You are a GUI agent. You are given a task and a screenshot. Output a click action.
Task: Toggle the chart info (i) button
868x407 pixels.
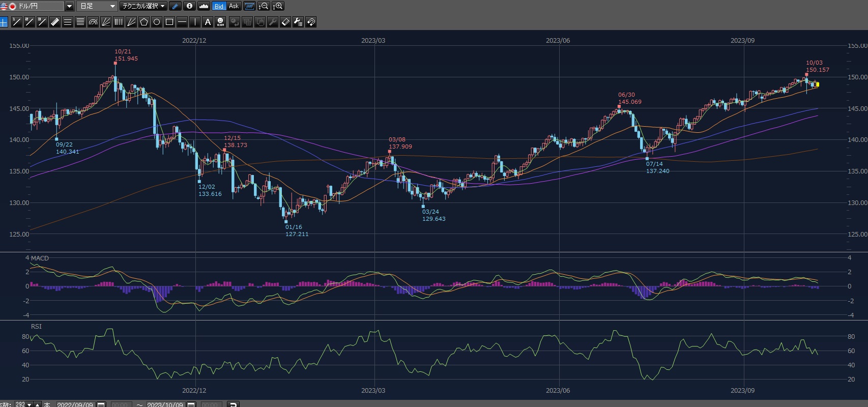pos(189,6)
